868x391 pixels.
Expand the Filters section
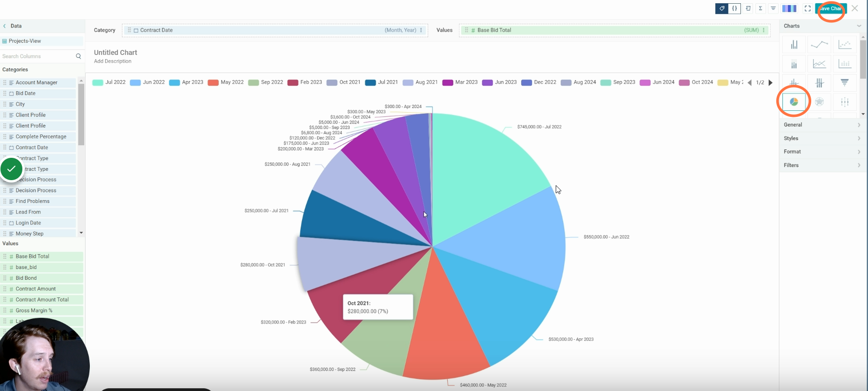point(822,165)
